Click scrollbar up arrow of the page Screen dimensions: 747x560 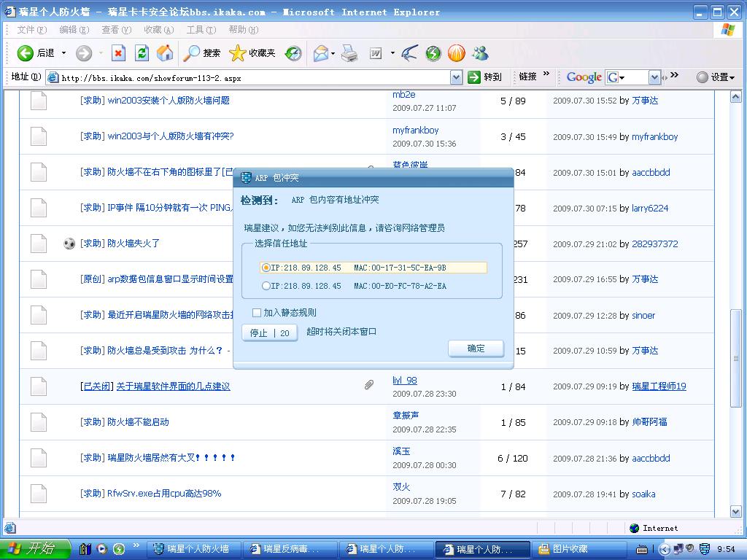point(735,97)
